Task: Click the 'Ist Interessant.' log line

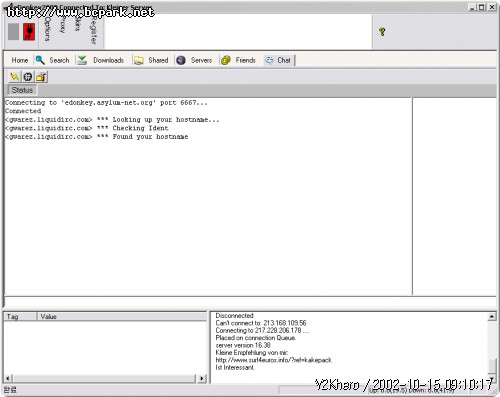Action: [x=235, y=367]
